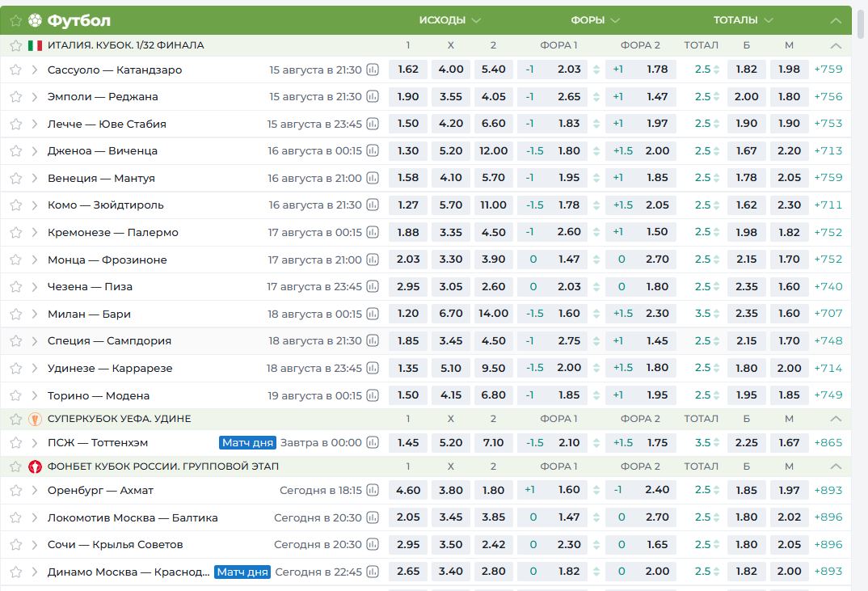
Task: Open statistics icon for Динамо Москва match
Action: [373, 572]
